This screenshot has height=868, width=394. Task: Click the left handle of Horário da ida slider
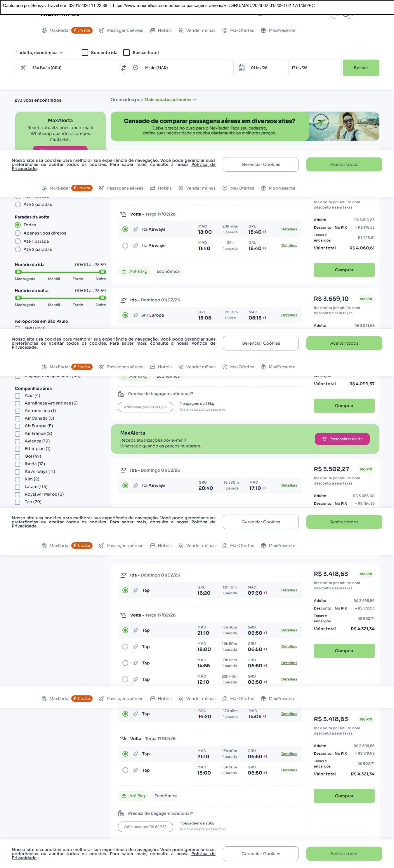(x=18, y=272)
